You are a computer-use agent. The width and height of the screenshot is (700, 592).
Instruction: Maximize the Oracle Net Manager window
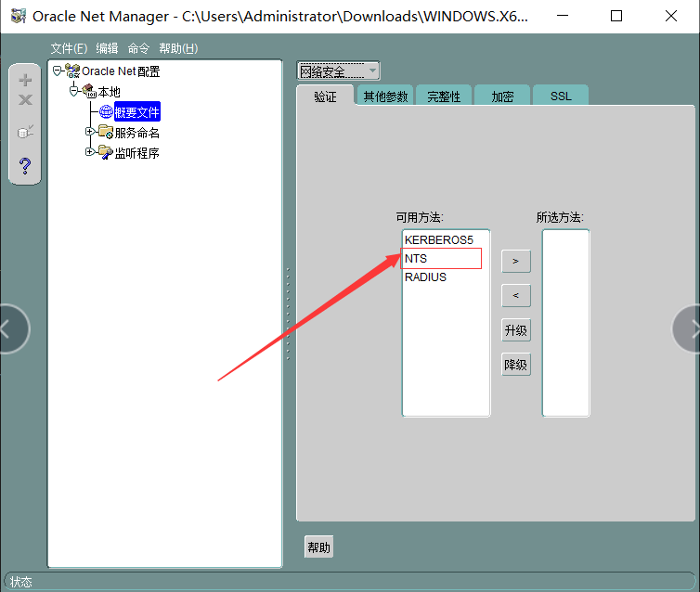616,16
